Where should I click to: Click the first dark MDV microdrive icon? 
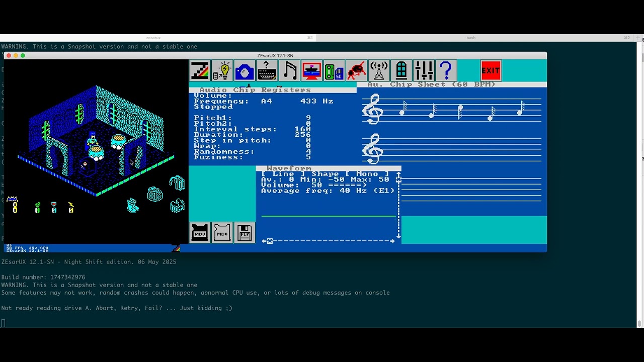click(x=200, y=233)
